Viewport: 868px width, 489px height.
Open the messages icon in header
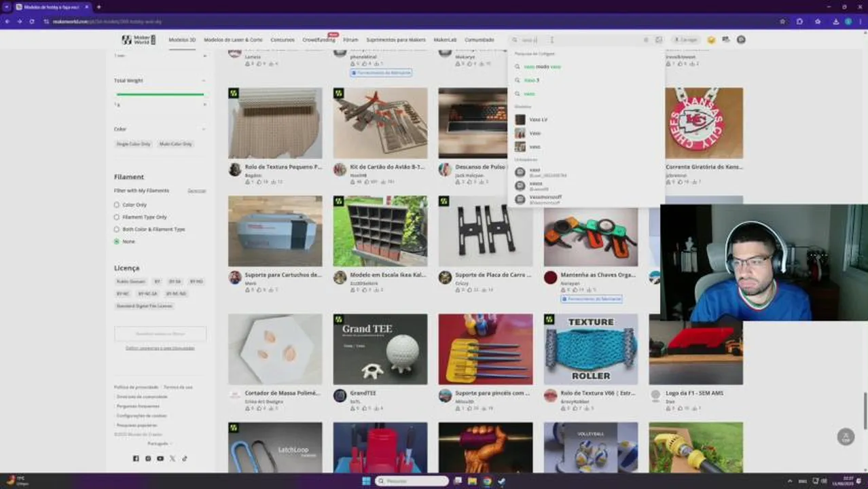[726, 40]
